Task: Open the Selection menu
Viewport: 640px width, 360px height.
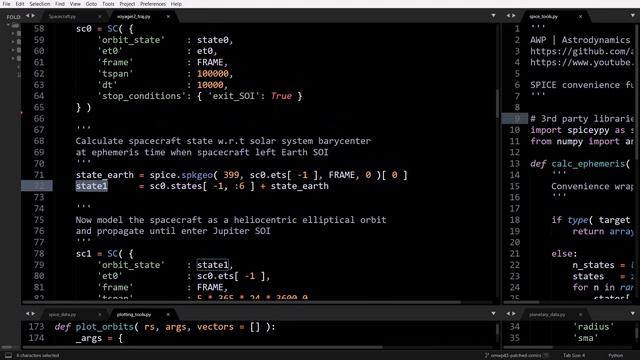Action: [40, 4]
